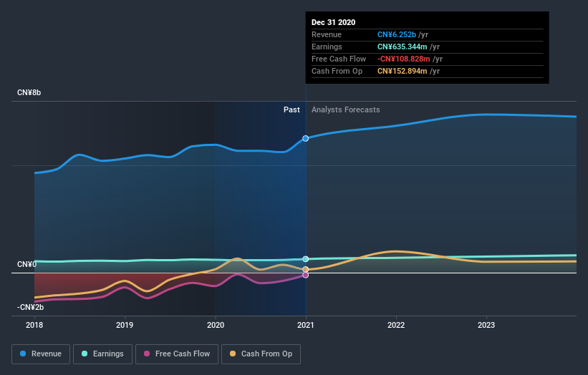Click the 'Analysts Forecasts' label
The width and height of the screenshot is (588, 375).
tap(346, 109)
